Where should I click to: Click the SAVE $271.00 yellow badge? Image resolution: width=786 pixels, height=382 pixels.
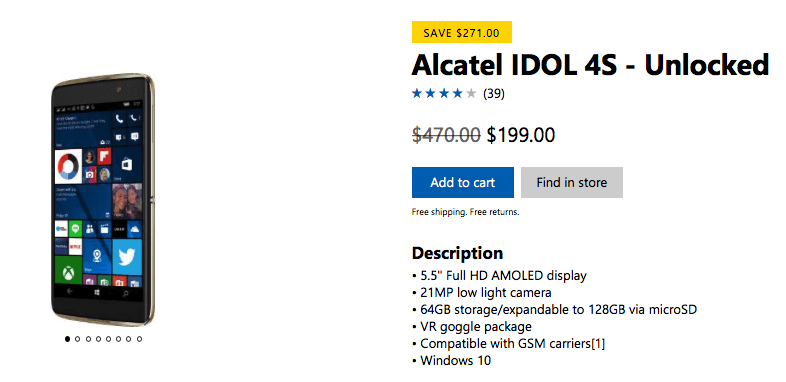point(462,32)
